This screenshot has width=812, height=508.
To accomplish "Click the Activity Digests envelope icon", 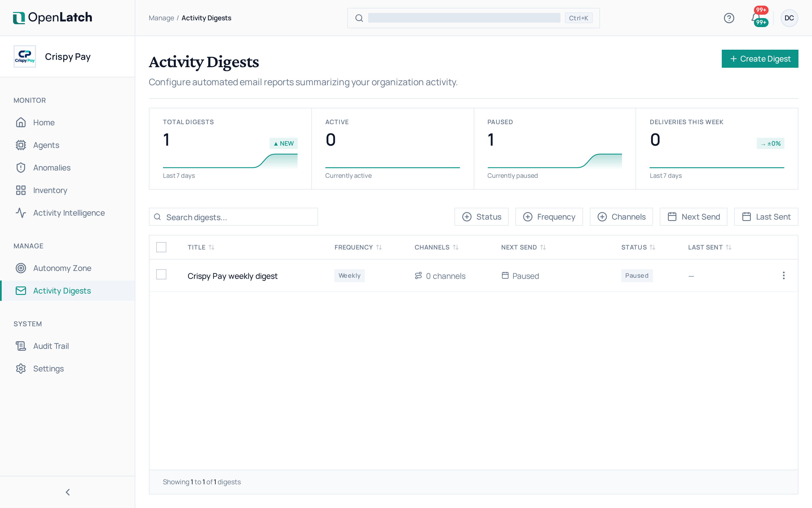I will click(21, 291).
